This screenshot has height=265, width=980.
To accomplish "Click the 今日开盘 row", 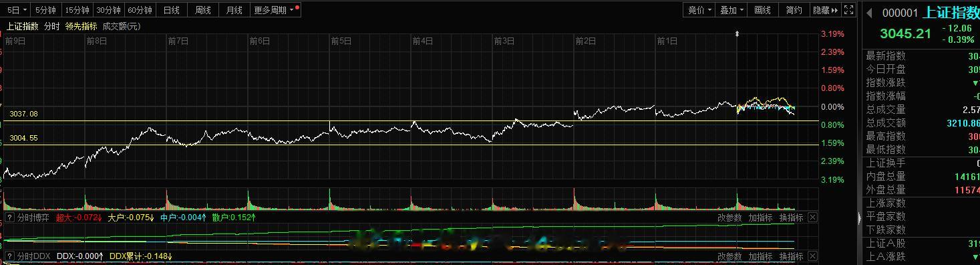I will pos(923,69).
